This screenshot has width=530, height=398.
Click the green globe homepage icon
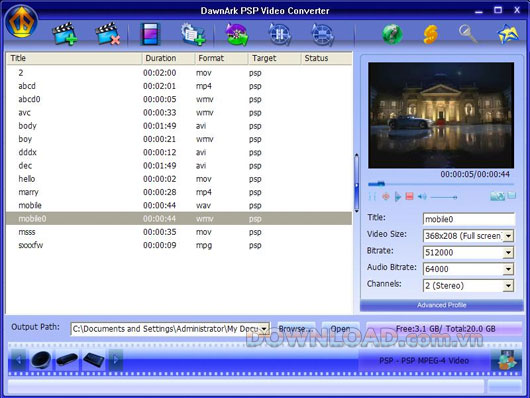pos(392,34)
